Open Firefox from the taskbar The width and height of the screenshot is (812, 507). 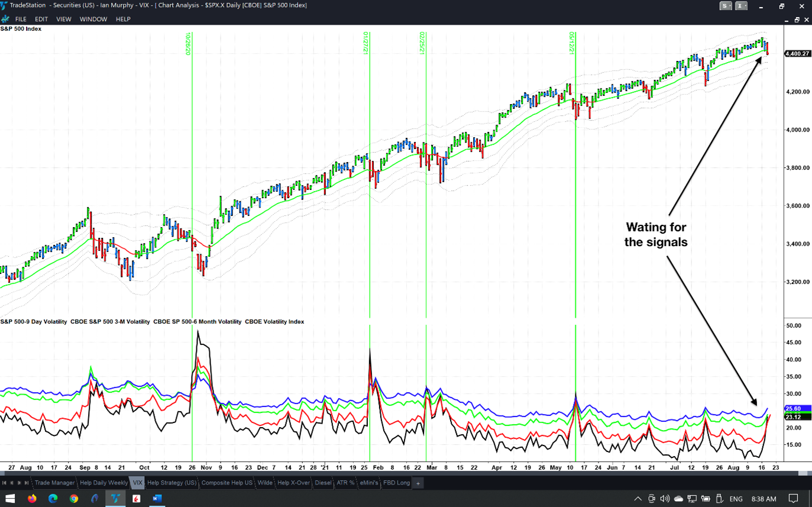(x=32, y=499)
